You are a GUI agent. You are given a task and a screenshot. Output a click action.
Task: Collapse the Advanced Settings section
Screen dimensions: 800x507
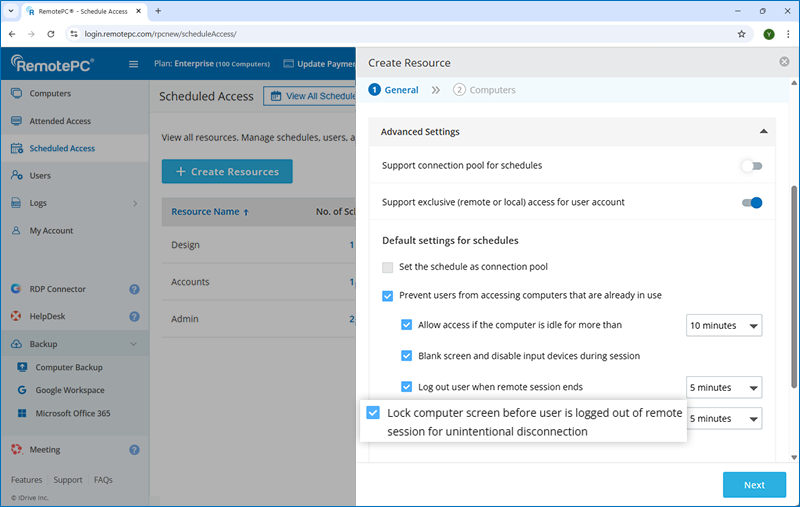[x=763, y=131]
